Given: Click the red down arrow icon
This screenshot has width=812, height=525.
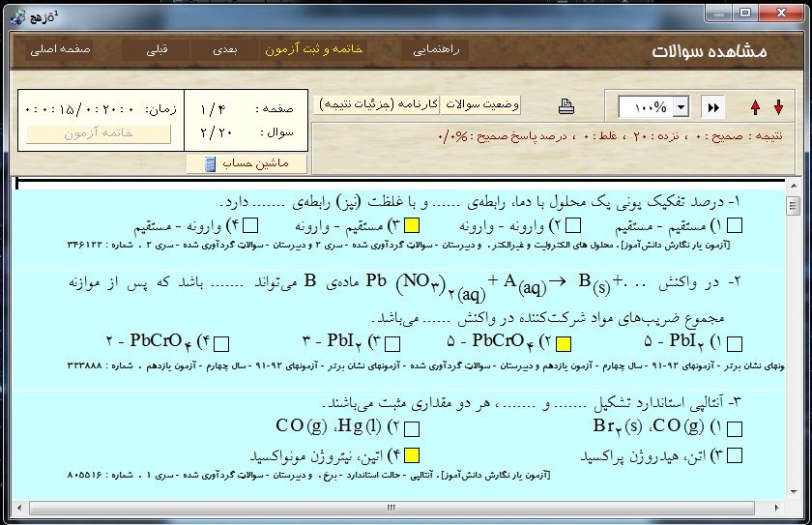Looking at the screenshot, I should coord(778,107).
